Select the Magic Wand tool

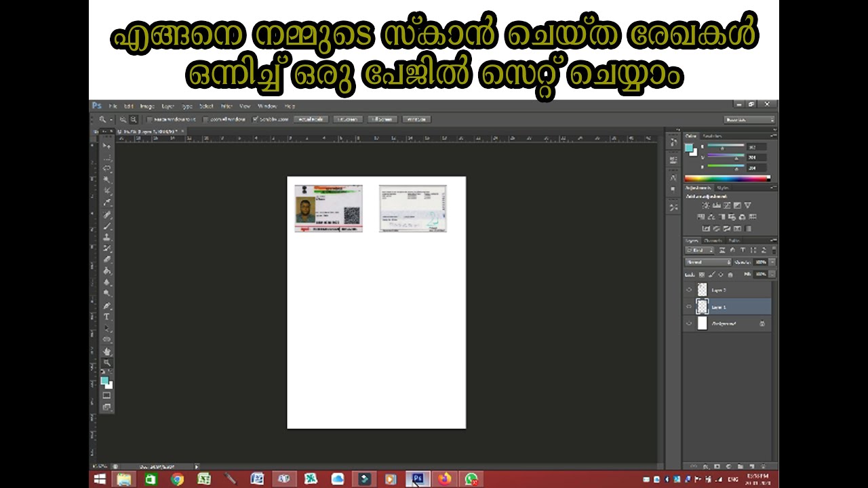(106, 180)
